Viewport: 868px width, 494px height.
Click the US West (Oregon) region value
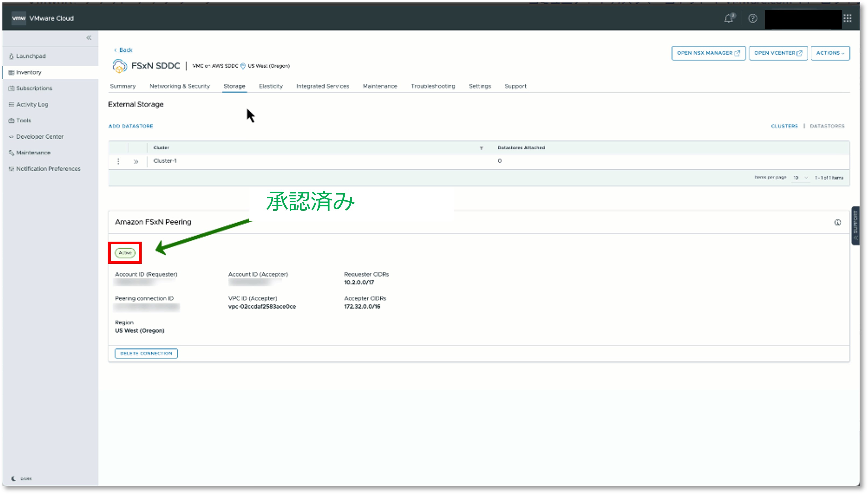coord(139,330)
